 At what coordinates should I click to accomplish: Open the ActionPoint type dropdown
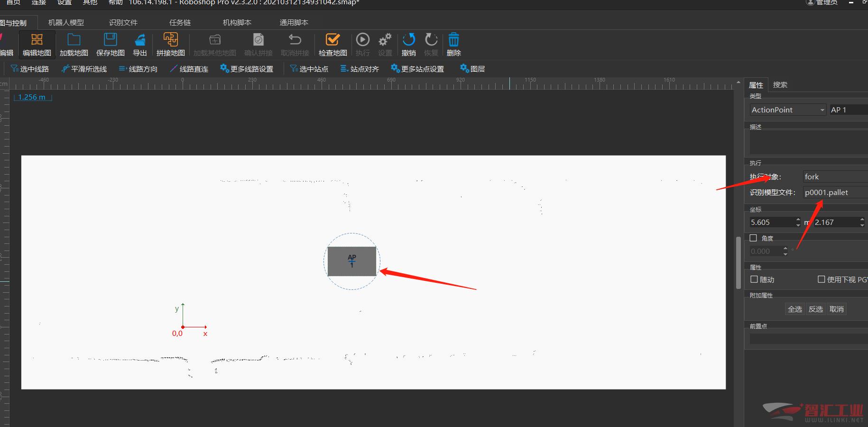tap(788, 110)
